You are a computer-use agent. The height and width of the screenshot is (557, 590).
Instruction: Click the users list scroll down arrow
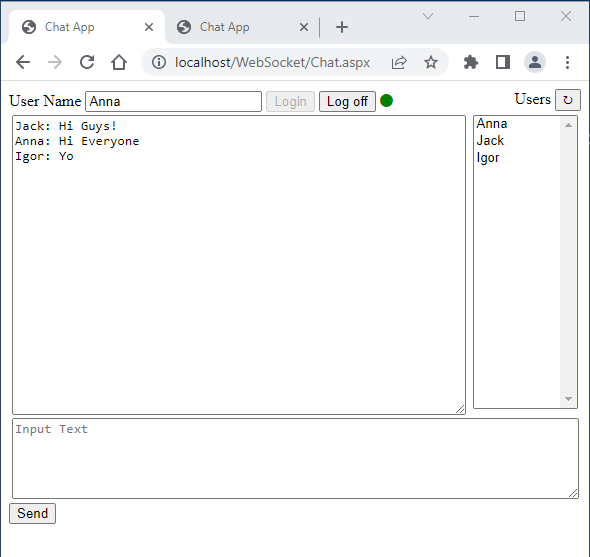(568, 399)
